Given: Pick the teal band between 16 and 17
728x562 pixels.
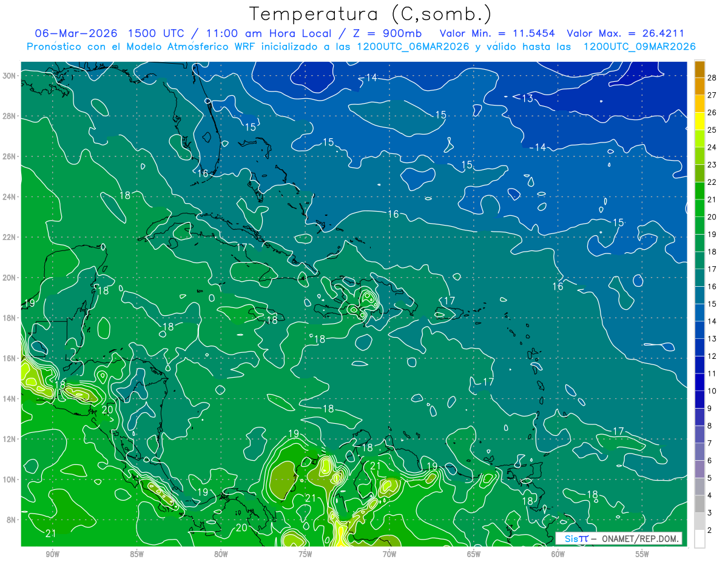Looking at the screenshot, I should coord(699,278).
